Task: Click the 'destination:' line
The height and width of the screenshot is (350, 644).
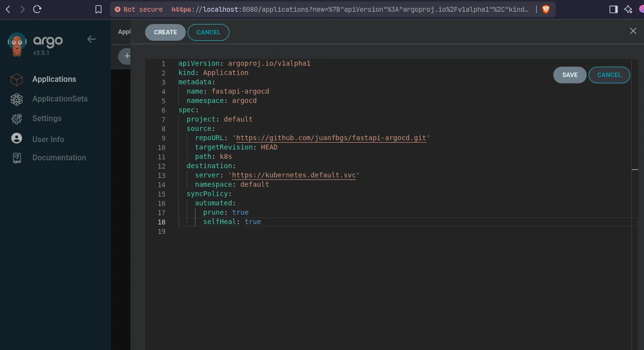Action: pos(211,166)
